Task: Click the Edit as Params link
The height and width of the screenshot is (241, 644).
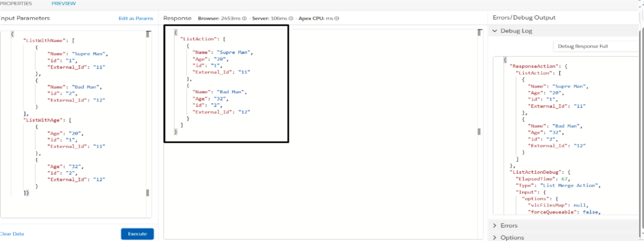Action: [136, 18]
